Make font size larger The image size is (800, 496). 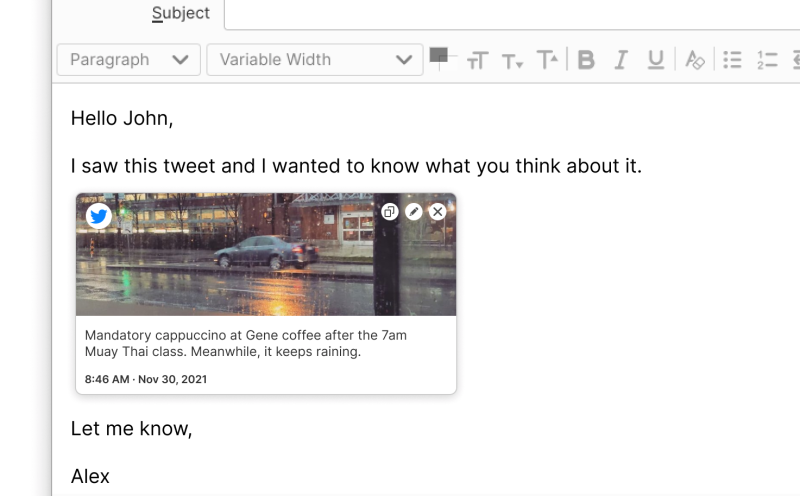click(x=547, y=60)
